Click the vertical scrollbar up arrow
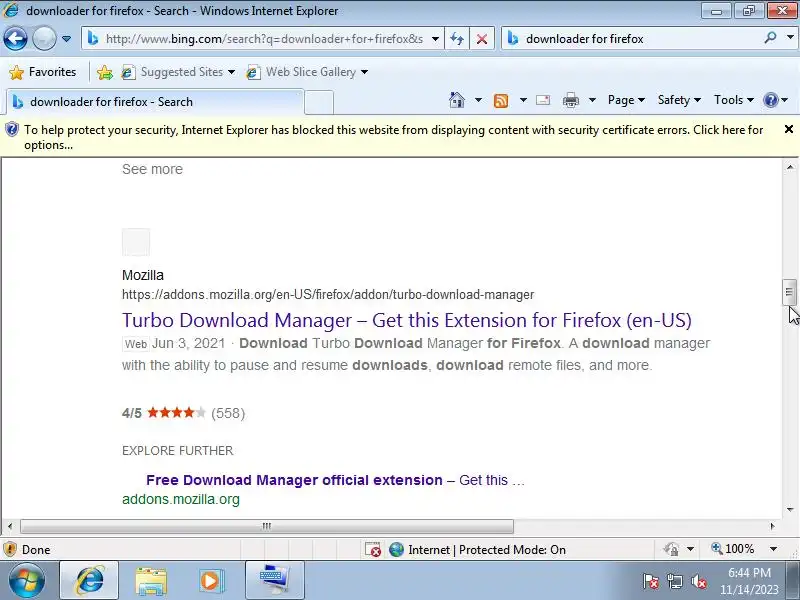The width and height of the screenshot is (800, 600). tap(790, 167)
